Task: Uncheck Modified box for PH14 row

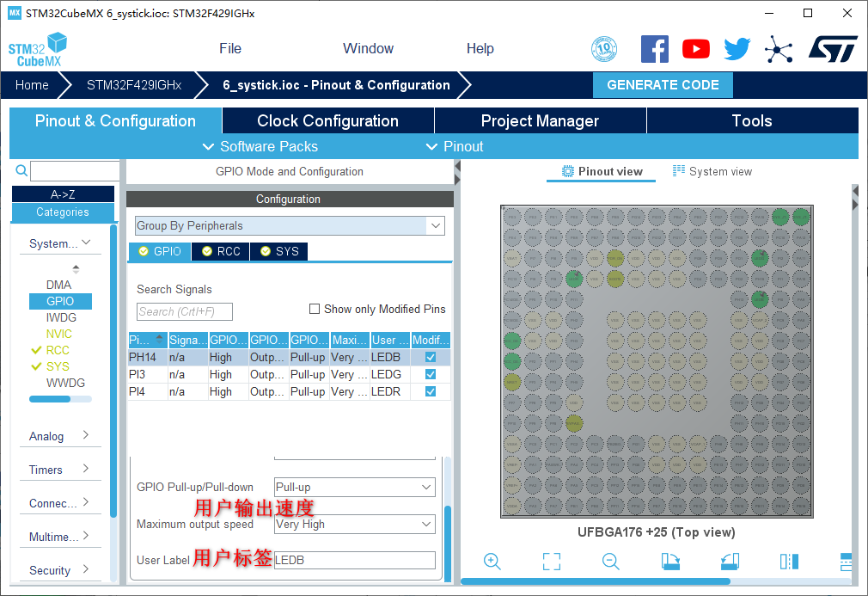Action: tap(431, 357)
